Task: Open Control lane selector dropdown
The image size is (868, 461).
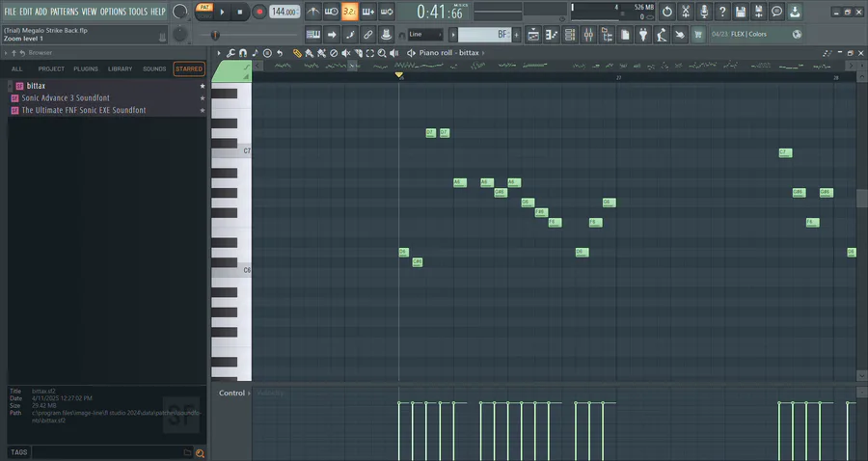Action: tap(234, 393)
